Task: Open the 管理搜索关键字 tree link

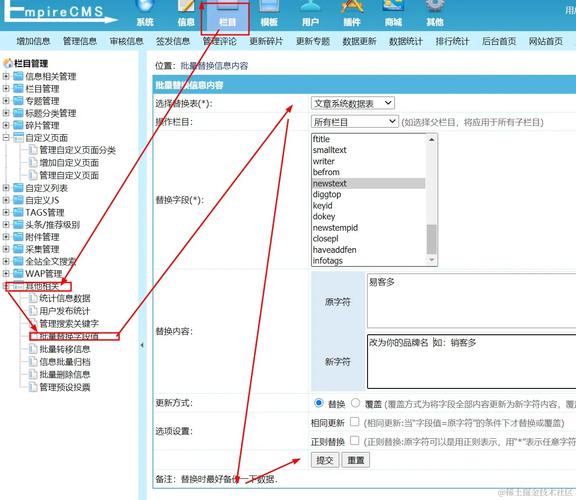Action: [x=69, y=324]
